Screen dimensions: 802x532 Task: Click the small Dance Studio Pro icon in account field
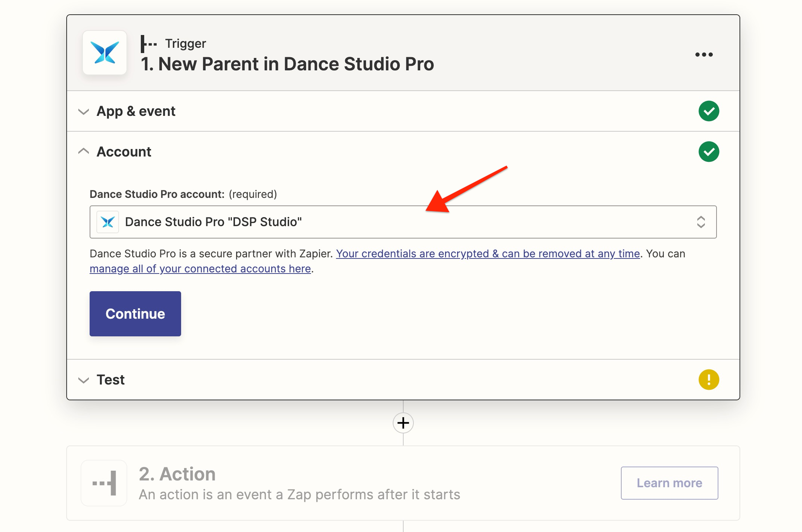click(108, 222)
